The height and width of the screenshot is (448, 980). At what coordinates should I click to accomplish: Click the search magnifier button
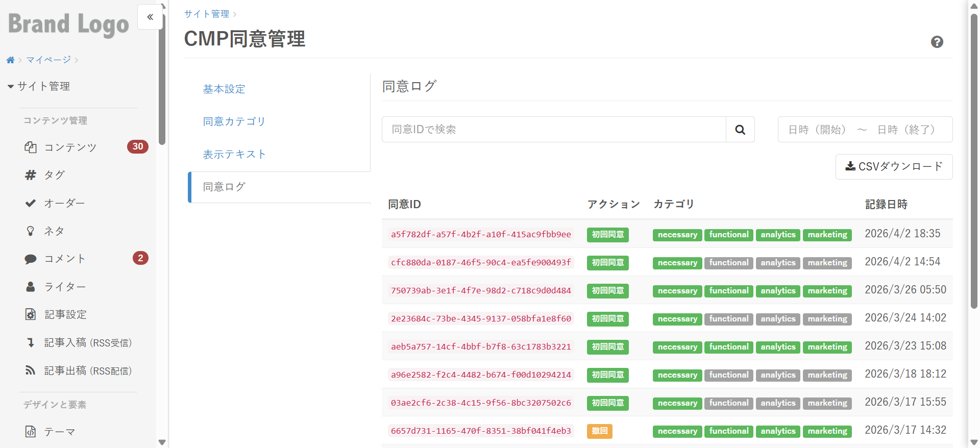coord(740,130)
